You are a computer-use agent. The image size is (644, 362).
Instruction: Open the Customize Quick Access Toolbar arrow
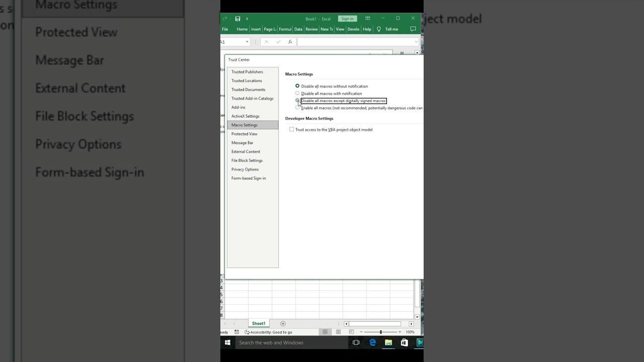(x=247, y=19)
